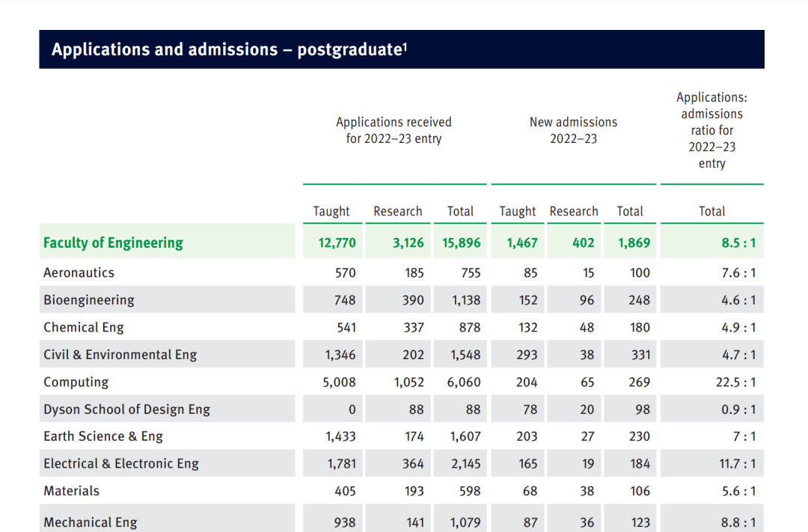Screen dimensions: 808x532
Task: Select Electrical & Electronic Eng taught applications 1,781
Action: coord(342,464)
